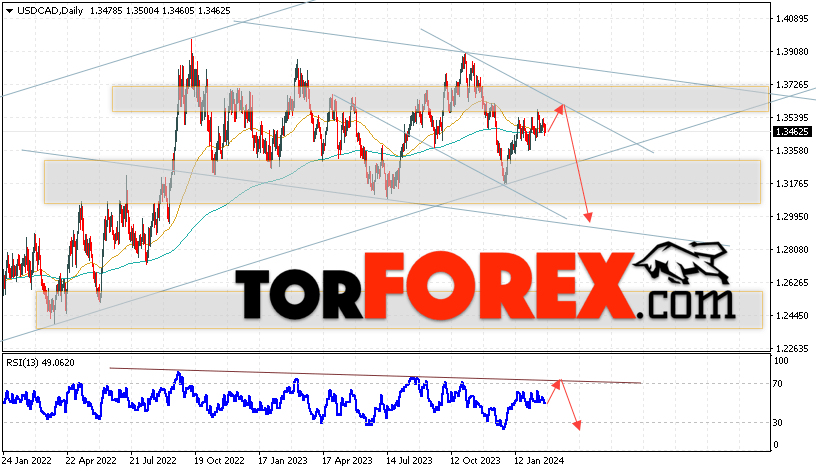The height and width of the screenshot is (472, 816).
Task: Click date label 22 Apr 2022
Action: (x=91, y=461)
